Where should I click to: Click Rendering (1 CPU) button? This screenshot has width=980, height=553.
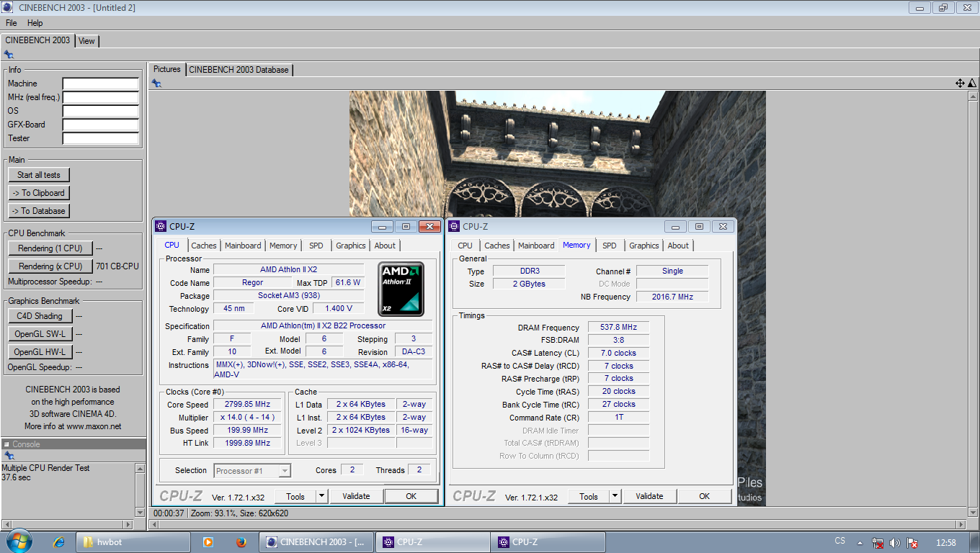point(50,248)
